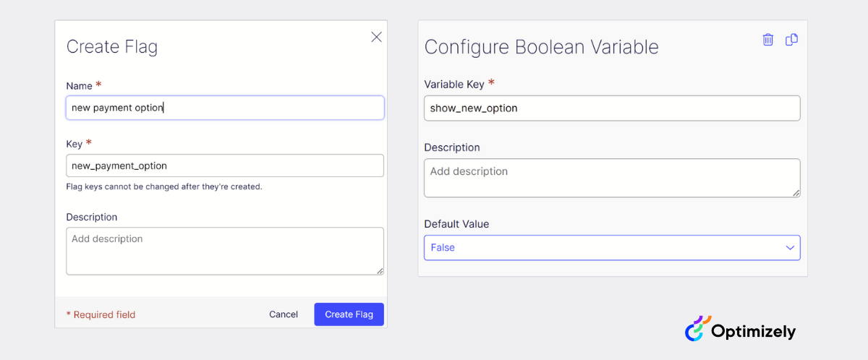Click the Create Flag Description textarea

[x=225, y=251]
